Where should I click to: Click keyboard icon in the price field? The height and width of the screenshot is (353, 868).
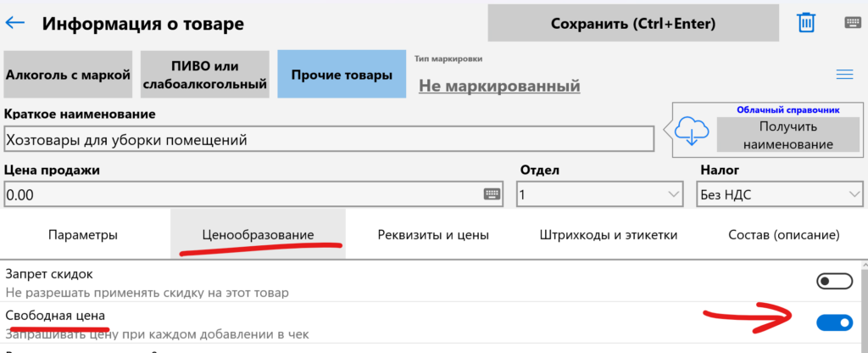(x=492, y=194)
